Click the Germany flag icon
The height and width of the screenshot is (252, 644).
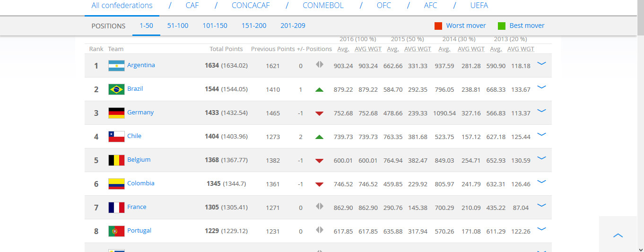tap(116, 113)
